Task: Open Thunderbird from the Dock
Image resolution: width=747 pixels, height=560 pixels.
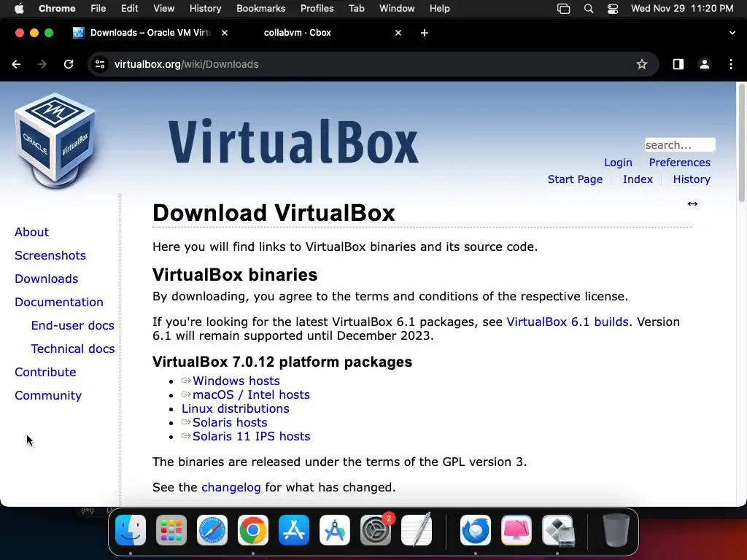Action: point(476,530)
